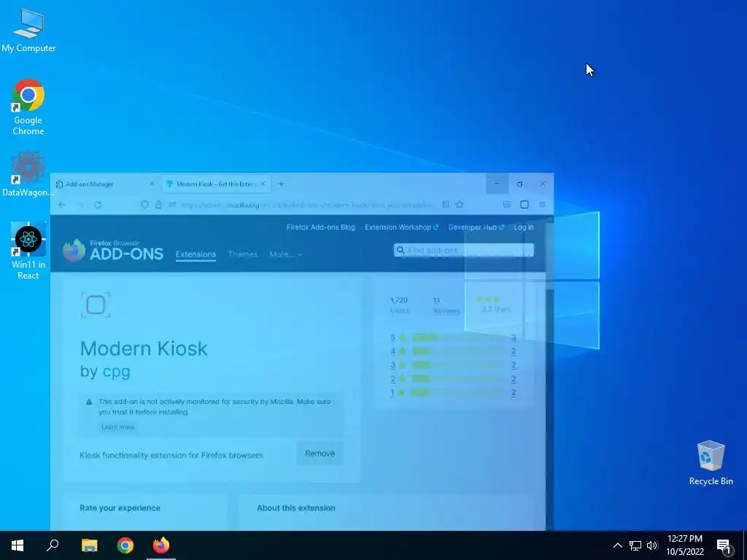
Task: Click the Modern Kiosk extension icon
Action: (96, 305)
